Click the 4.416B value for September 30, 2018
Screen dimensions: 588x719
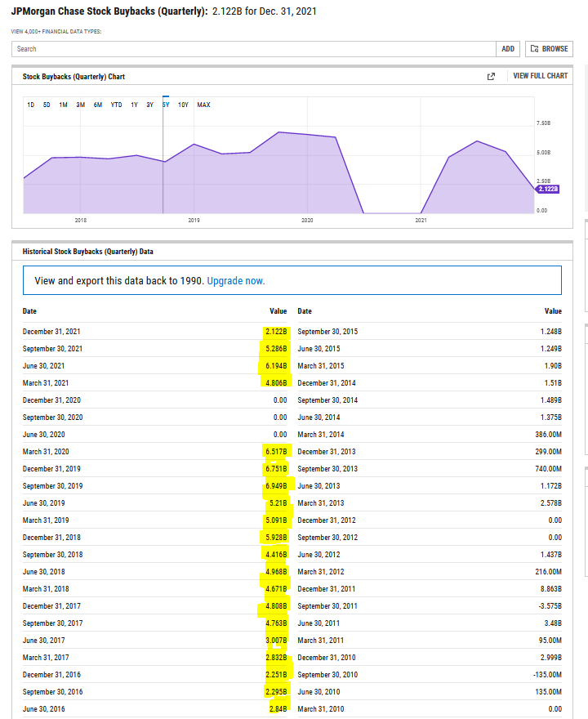tap(276, 555)
